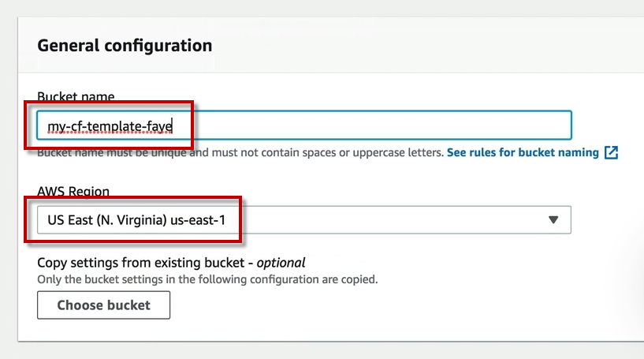Click the AWS Region dropdown arrow
Viewport: 644px width, 359px height.
553,220
